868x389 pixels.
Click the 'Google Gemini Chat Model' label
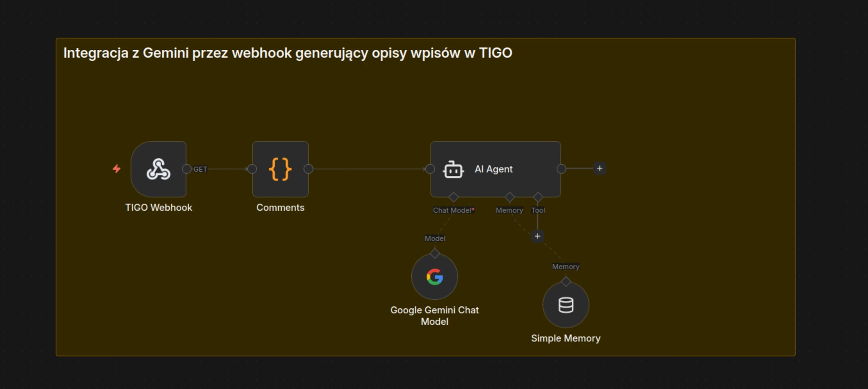(434, 316)
